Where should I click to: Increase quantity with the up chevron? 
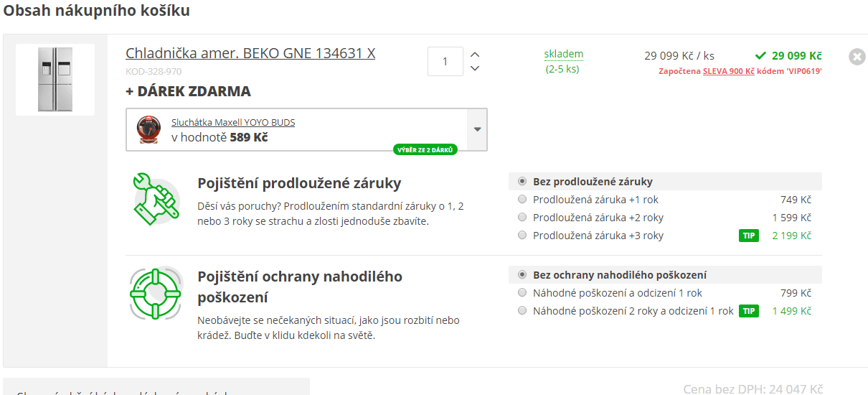(474, 55)
